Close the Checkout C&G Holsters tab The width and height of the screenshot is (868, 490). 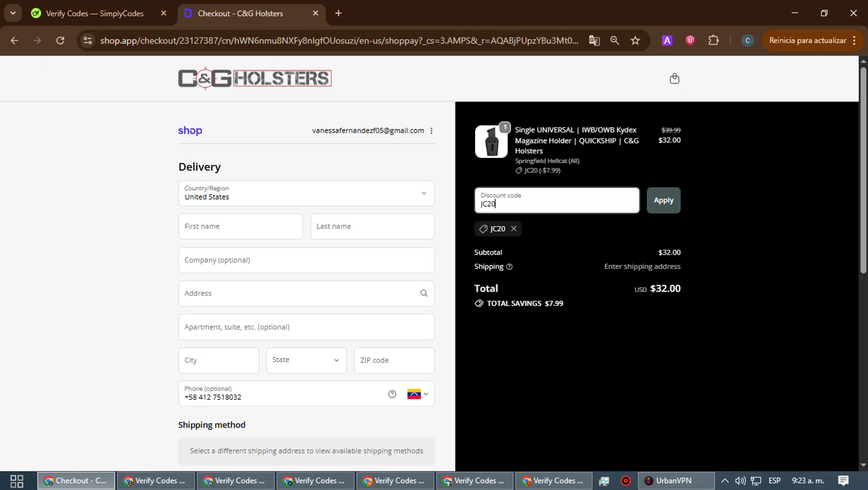tap(315, 13)
